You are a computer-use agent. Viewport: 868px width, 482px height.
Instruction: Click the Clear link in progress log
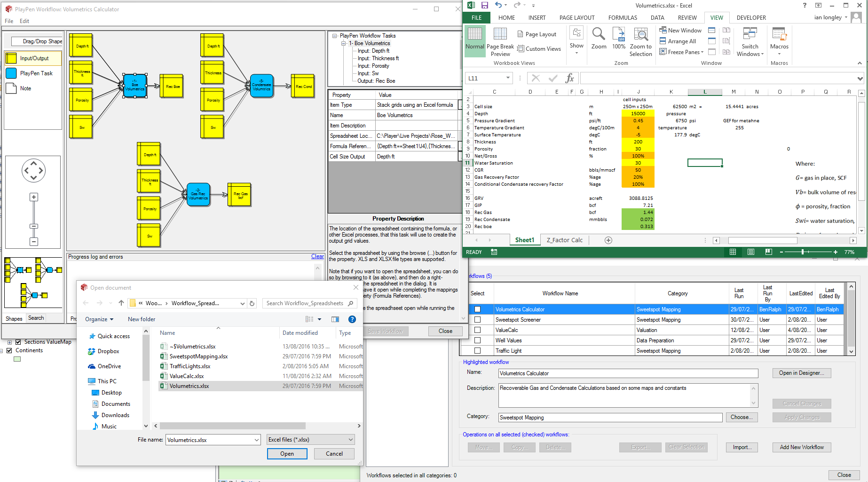[x=317, y=257]
